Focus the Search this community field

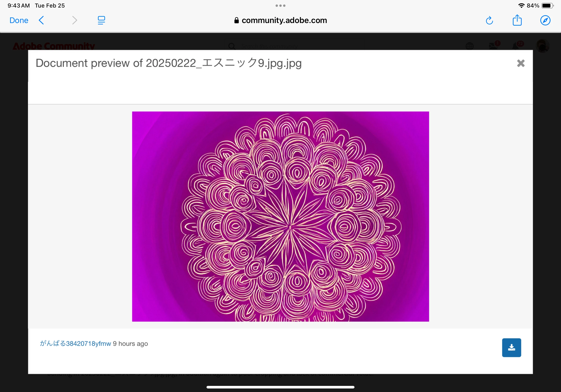pos(293,46)
